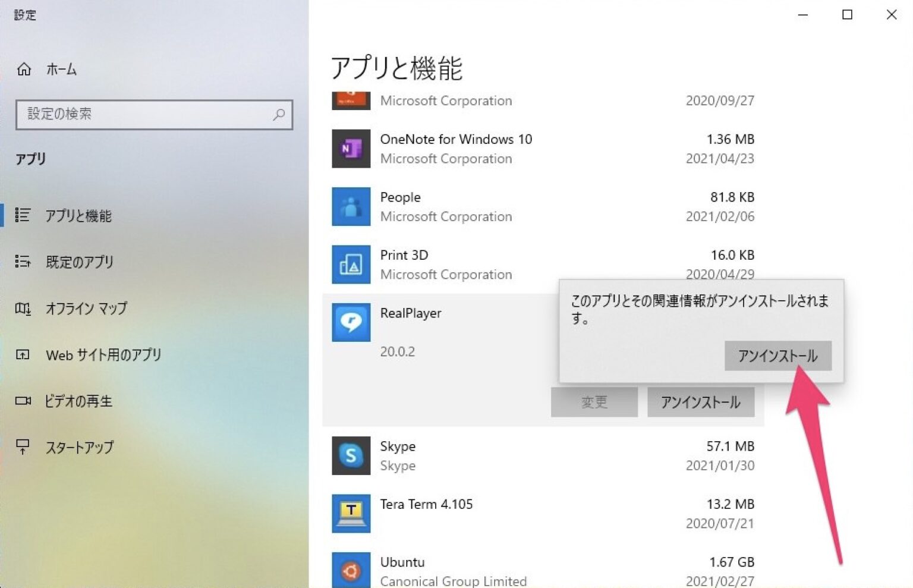913x588 pixels.
Task: Click the Print 3D app icon
Action: (x=351, y=265)
